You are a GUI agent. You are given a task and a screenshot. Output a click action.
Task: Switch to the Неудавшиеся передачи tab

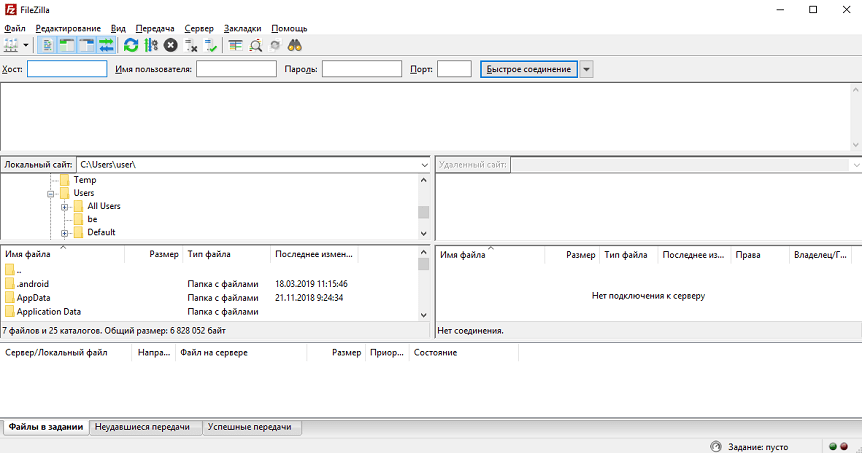coord(145,427)
